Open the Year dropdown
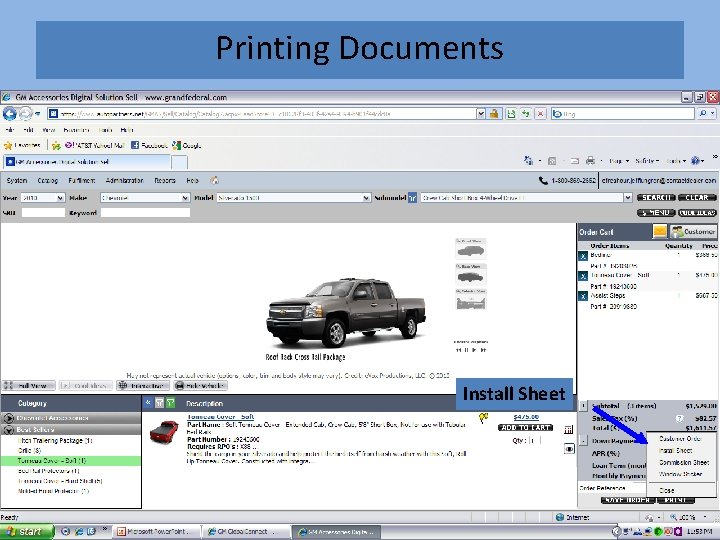Image resolution: width=720 pixels, height=540 pixels. click(x=42, y=198)
